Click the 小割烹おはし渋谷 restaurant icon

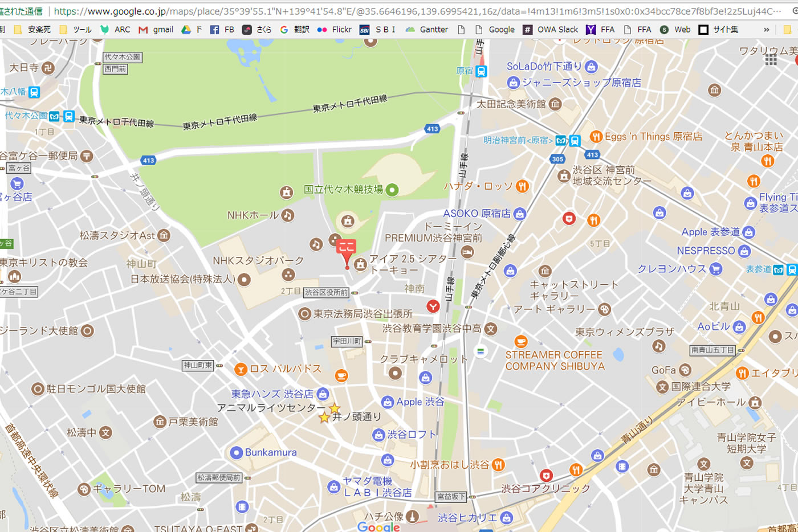point(498,465)
